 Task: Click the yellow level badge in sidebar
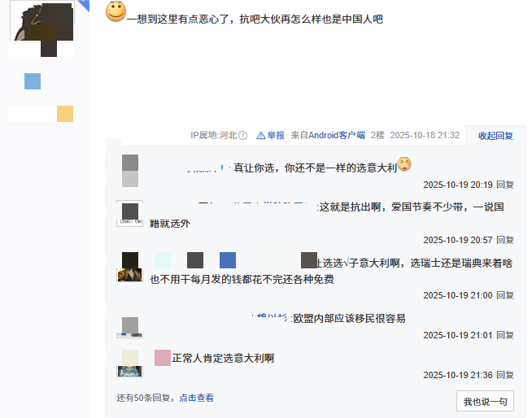pos(65,114)
